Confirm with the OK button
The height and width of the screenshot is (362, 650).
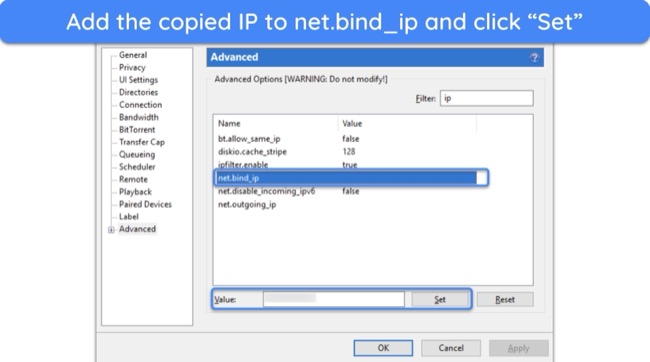383,348
